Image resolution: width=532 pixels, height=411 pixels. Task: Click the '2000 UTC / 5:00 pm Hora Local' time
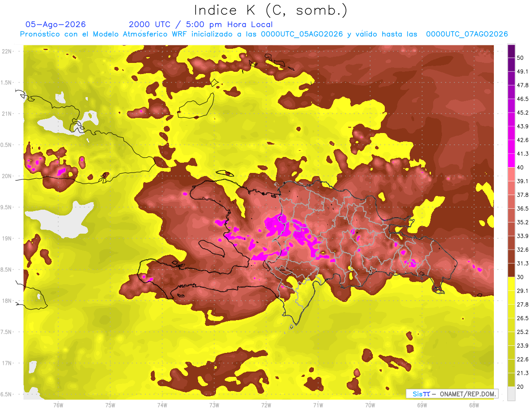[x=201, y=24]
